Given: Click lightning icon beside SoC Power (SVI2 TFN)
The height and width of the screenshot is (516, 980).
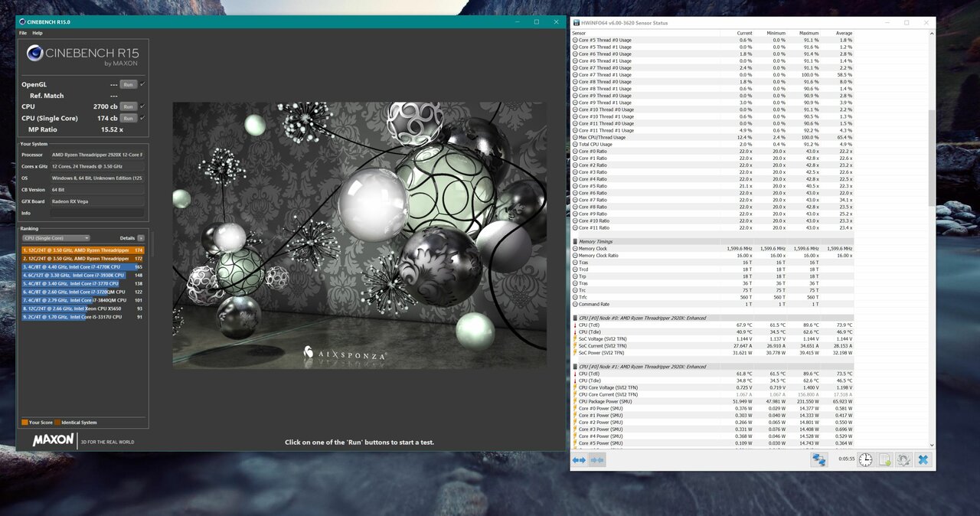Looking at the screenshot, I should click(575, 353).
